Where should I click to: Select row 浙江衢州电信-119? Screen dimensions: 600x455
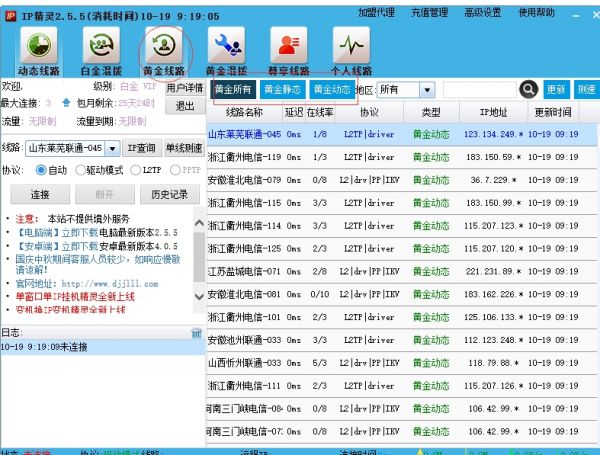click(402, 157)
